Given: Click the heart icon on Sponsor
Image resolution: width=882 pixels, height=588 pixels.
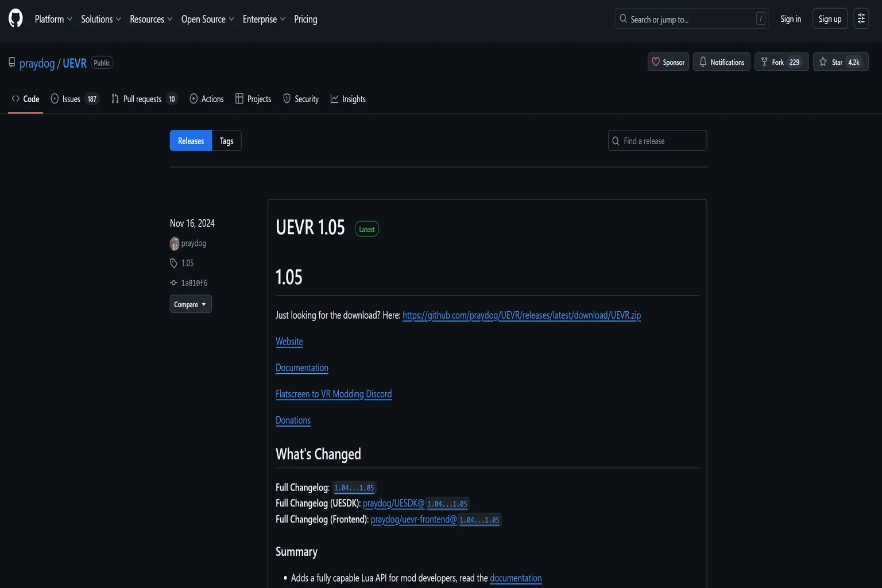Looking at the screenshot, I should pos(656,62).
